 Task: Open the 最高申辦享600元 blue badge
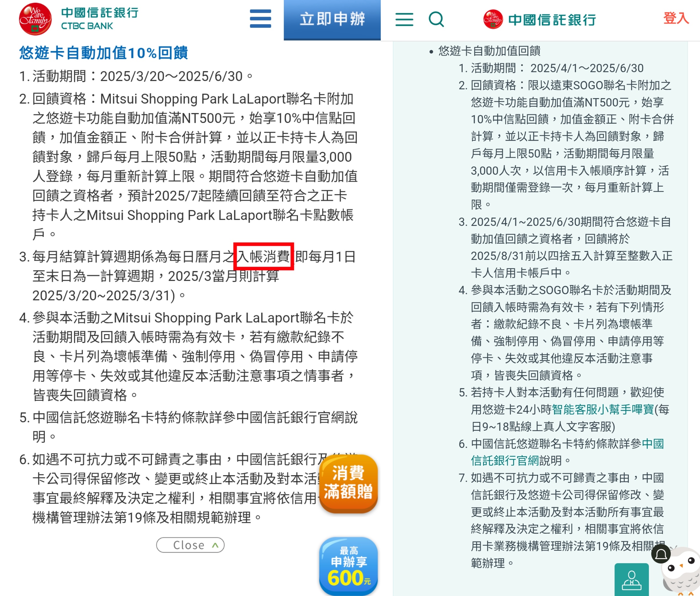pos(348,566)
